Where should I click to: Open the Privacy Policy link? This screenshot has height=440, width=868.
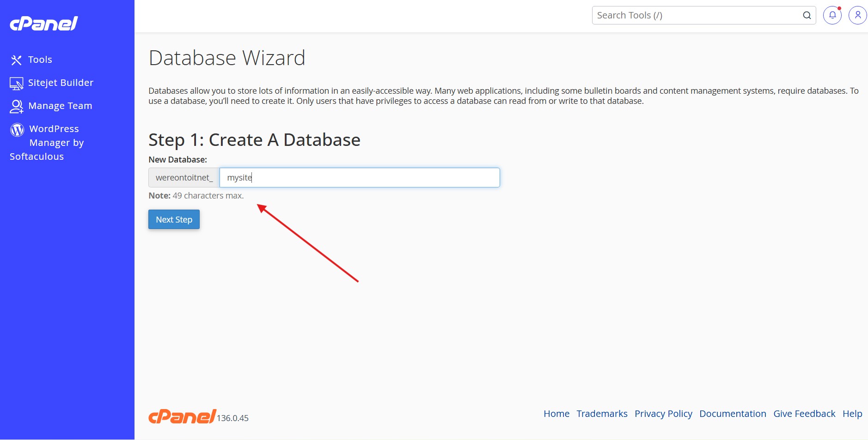coord(663,414)
